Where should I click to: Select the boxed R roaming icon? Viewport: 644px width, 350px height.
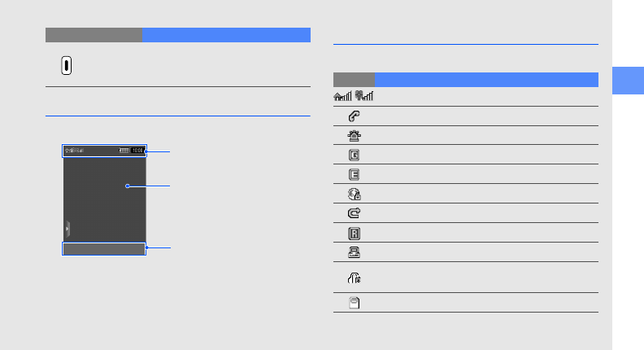point(355,234)
